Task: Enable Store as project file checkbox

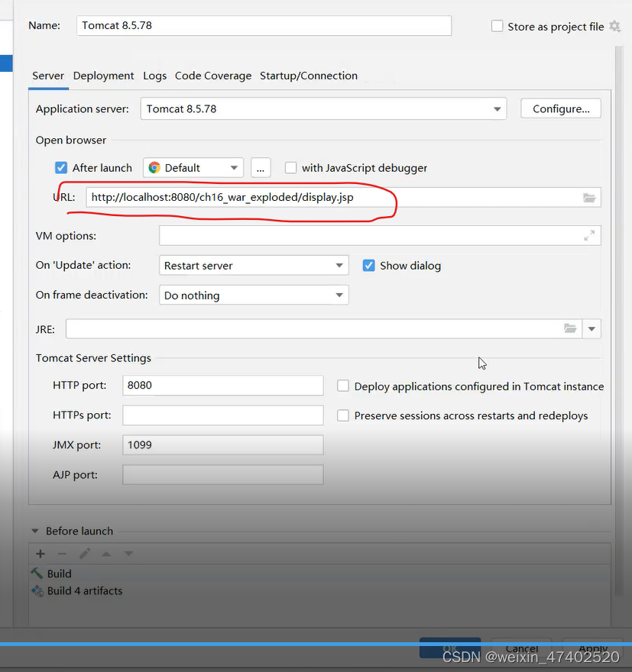Action: pyautogui.click(x=497, y=26)
